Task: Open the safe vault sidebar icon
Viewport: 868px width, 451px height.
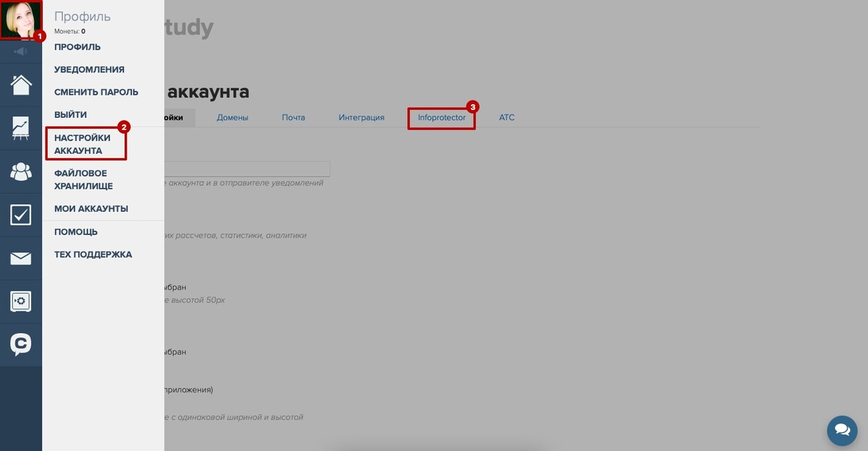Action: click(x=21, y=301)
